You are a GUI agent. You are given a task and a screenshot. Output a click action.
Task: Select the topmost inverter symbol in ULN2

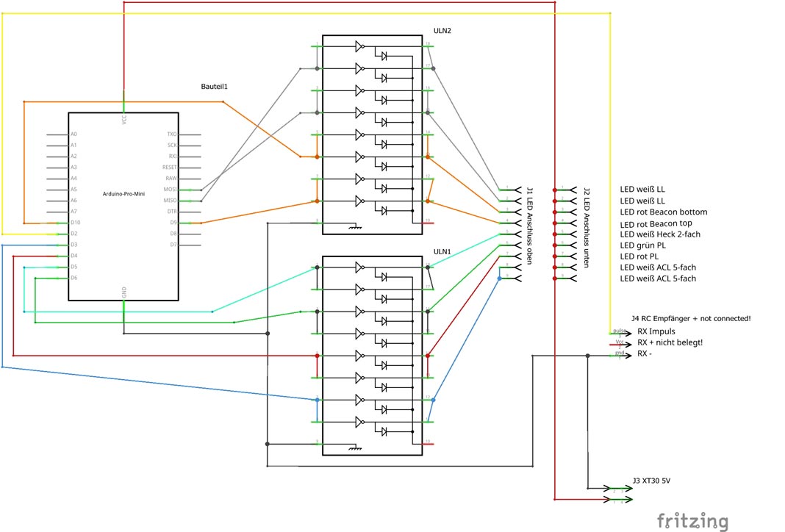pos(359,46)
